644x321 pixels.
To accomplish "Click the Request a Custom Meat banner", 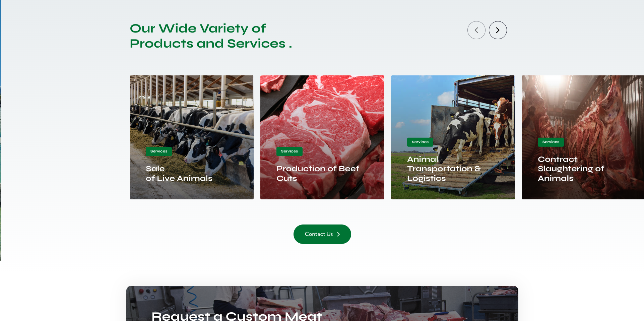I will pyautogui.click(x=322, y=303).
